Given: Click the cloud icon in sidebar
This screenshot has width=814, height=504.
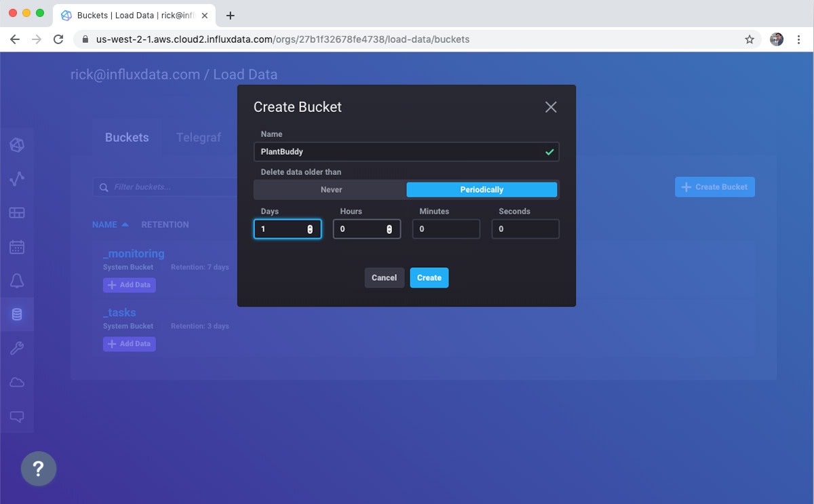Looking at the screenshot, I should click(17, 383).
